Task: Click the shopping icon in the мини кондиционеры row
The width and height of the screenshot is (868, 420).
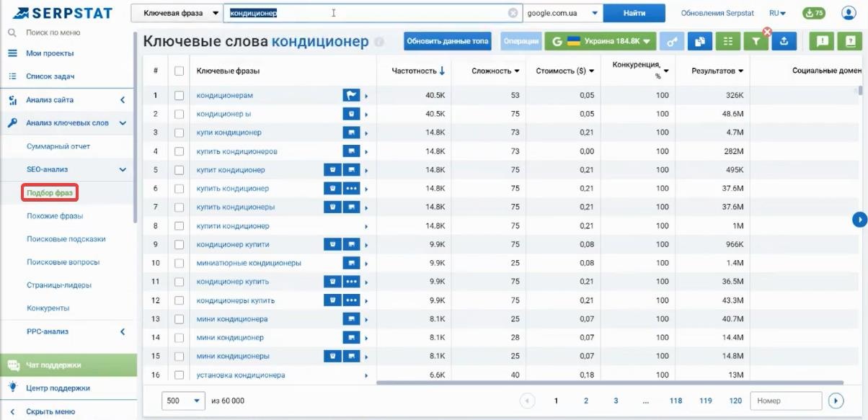Action: pyautogui.click(x=332, y=356)
